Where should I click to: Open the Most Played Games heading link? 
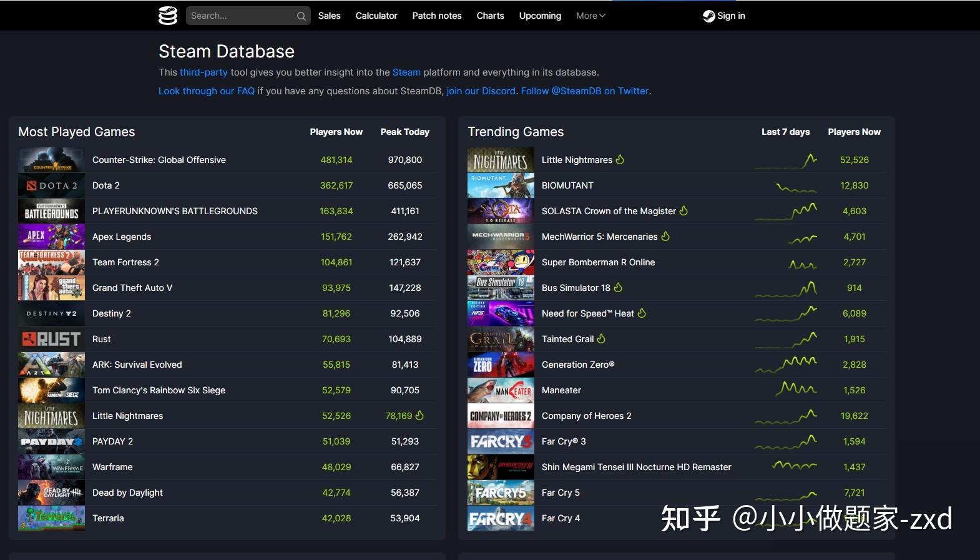pos(77,132)
